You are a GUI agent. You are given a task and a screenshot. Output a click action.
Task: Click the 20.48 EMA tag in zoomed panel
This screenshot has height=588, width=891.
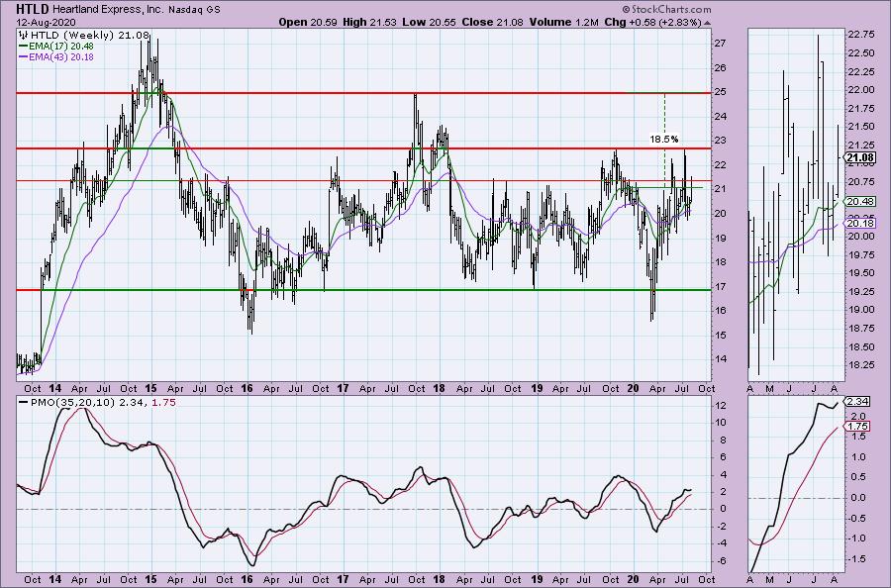[x=859, y=201]
